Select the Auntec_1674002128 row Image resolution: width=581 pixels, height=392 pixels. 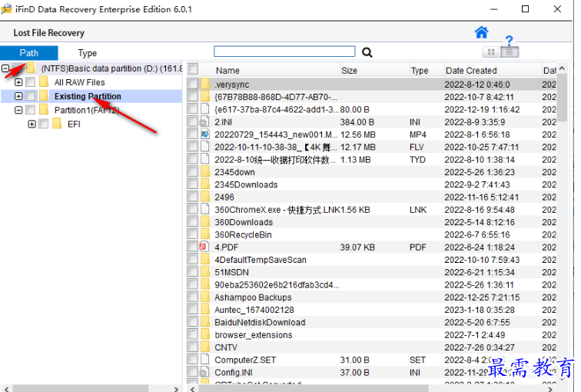[372, 310]
